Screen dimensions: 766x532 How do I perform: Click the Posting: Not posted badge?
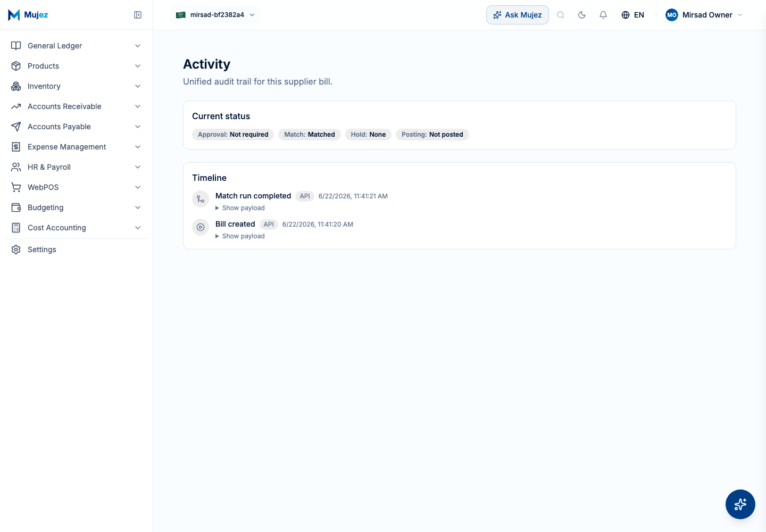[x=432, y=135]
